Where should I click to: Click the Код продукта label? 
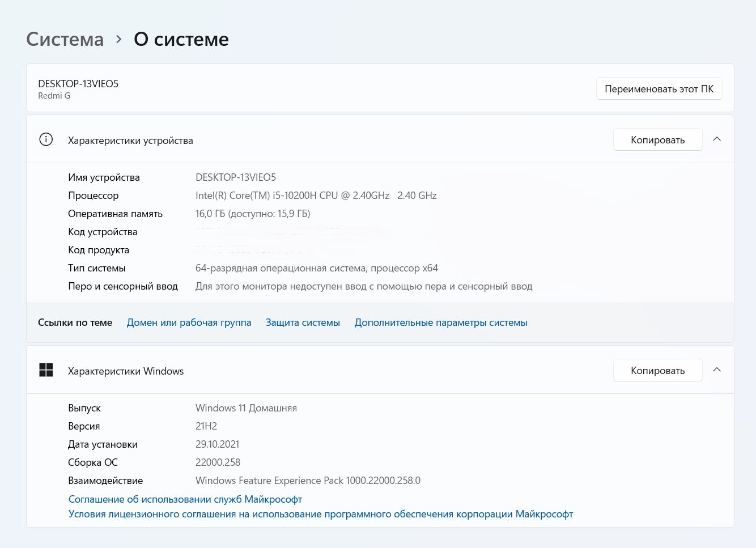(99, 250)
